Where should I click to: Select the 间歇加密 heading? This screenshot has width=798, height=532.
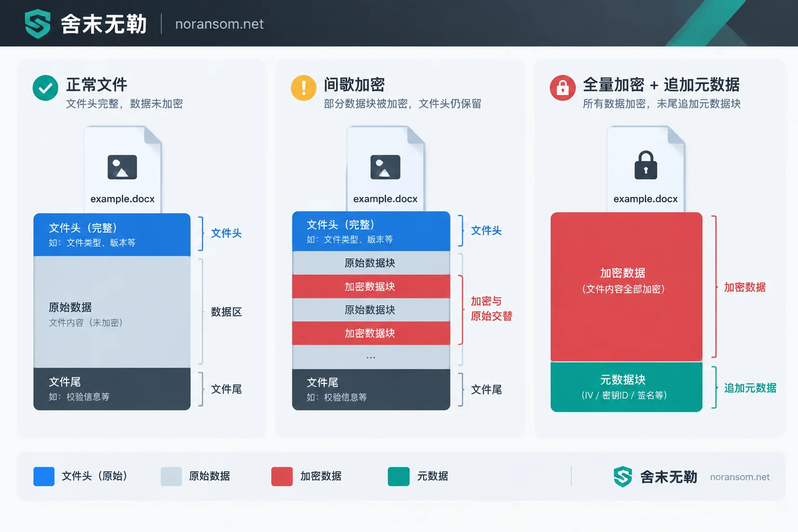point(354,84)
